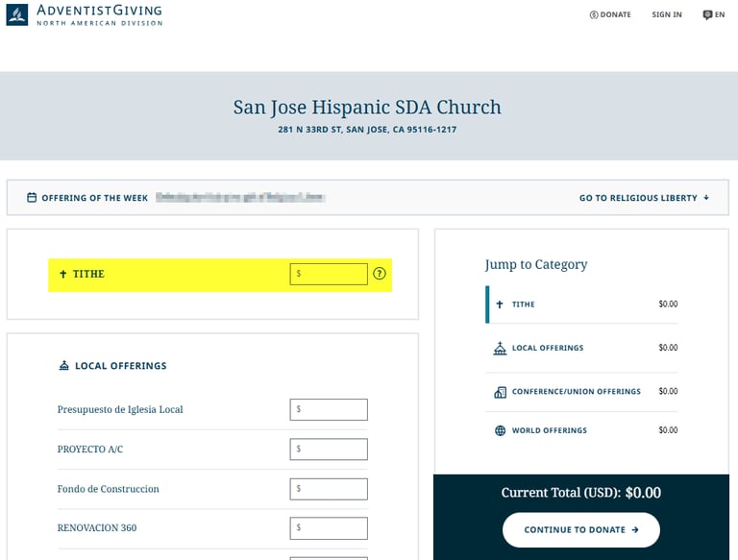
Task: Focus the Tithe amount field
Action: 329,274
